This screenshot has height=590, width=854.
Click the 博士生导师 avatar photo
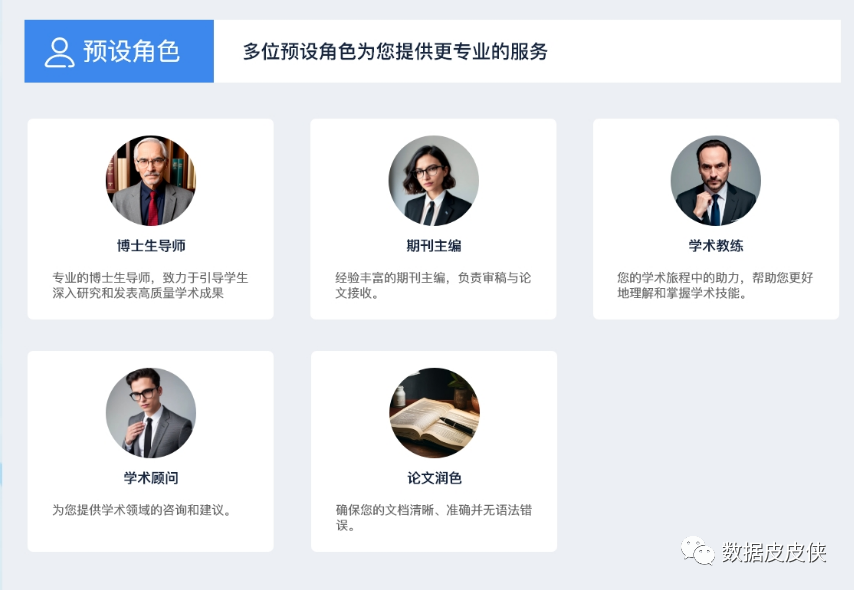point(151,180)
